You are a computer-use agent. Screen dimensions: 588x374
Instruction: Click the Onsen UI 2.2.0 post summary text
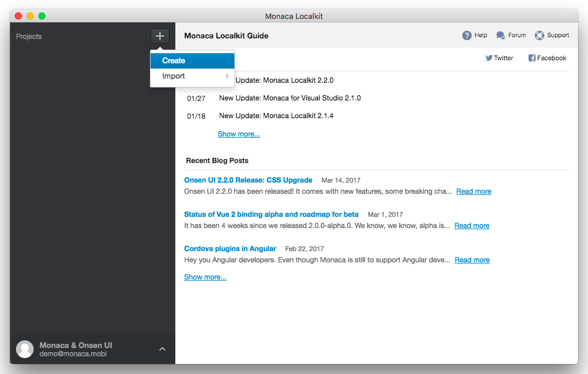pyautogui.click(x=318, y=191)
